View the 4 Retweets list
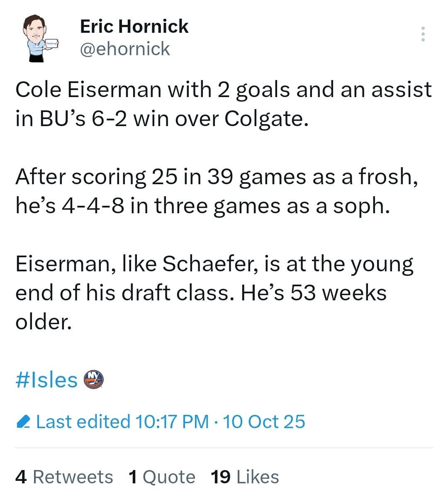This screenshot has height=502, width=448. [x=64, y=477]
